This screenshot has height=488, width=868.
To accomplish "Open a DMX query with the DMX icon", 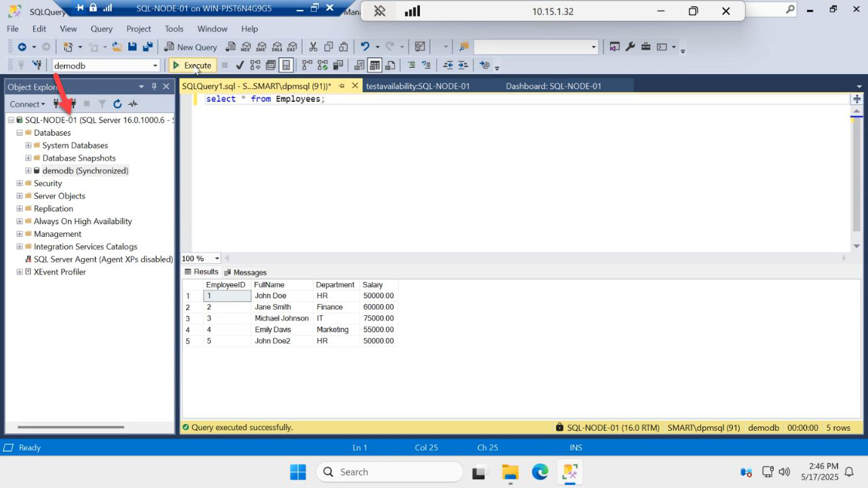I will 261,46.
